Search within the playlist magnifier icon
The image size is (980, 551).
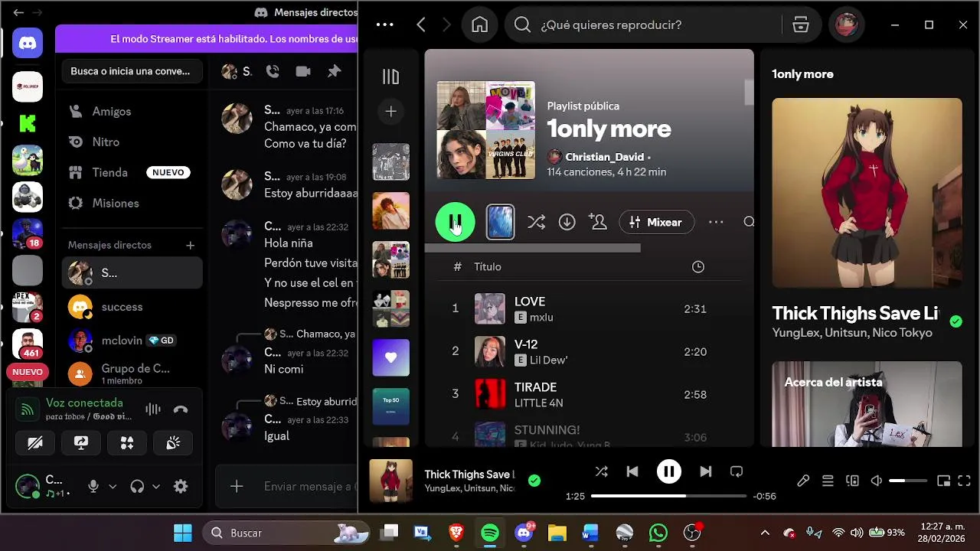click(x=749, y=222)
